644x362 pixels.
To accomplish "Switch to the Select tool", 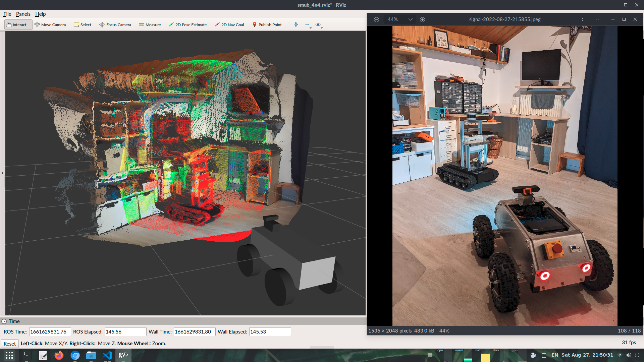I will click(83, 24).
